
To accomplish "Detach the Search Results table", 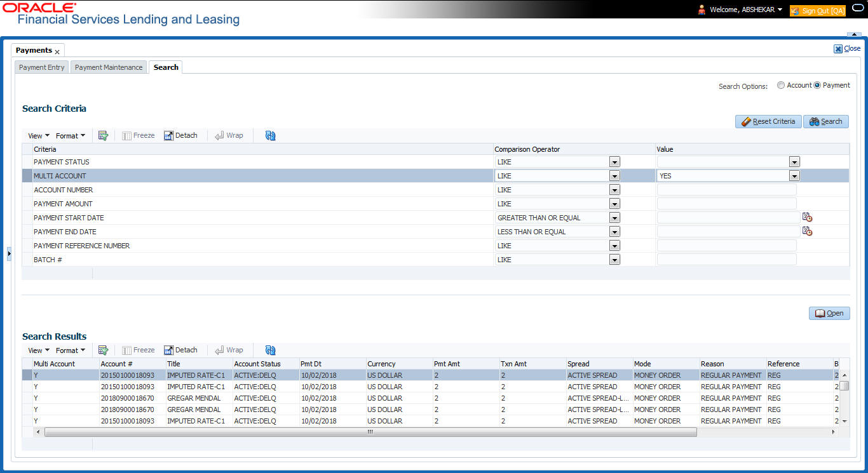I will point(180,350).
